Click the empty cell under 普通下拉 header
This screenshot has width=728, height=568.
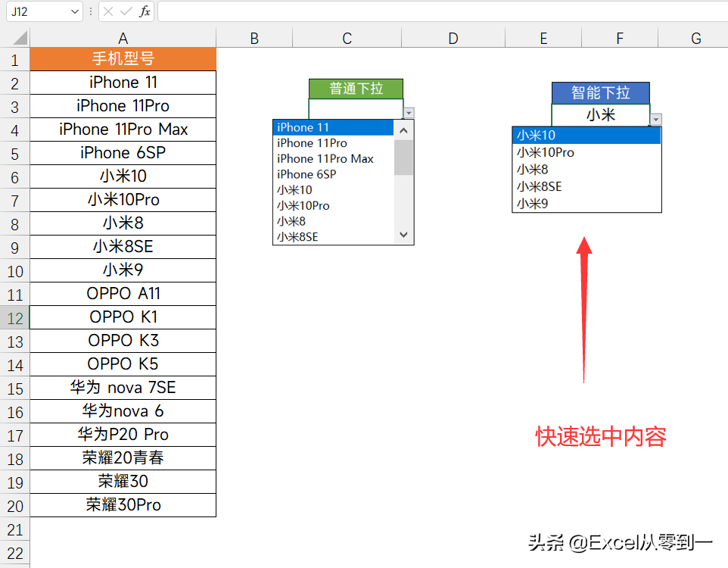pyautogui.click(x=356, y=109)
